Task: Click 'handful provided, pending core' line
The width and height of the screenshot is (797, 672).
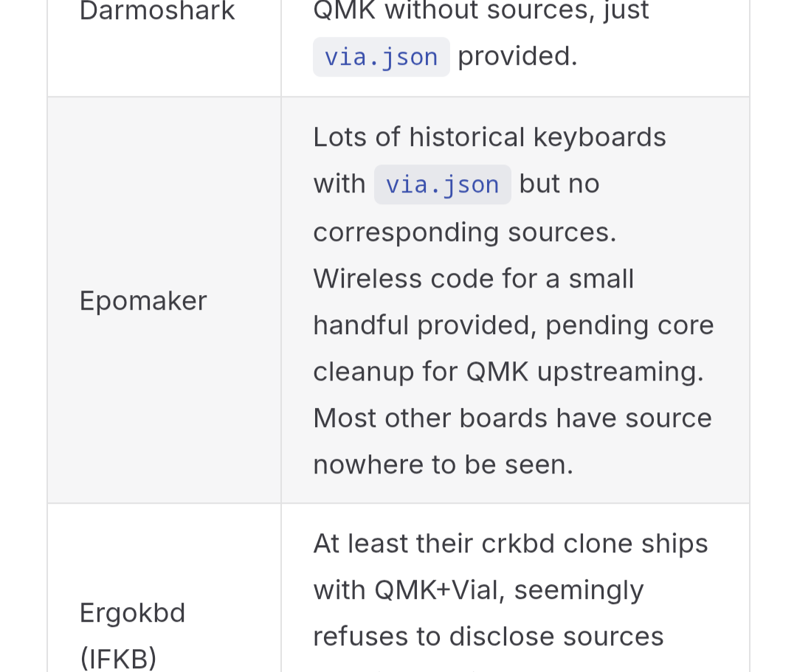Action: point(513,325)
